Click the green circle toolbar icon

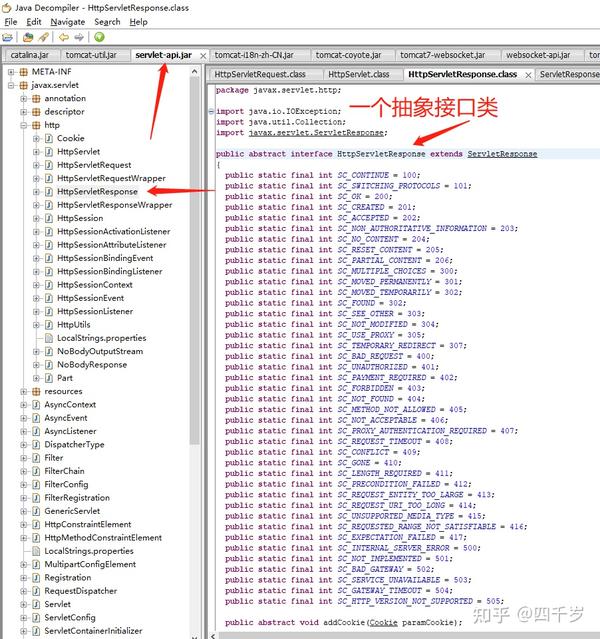coord(99,37)
